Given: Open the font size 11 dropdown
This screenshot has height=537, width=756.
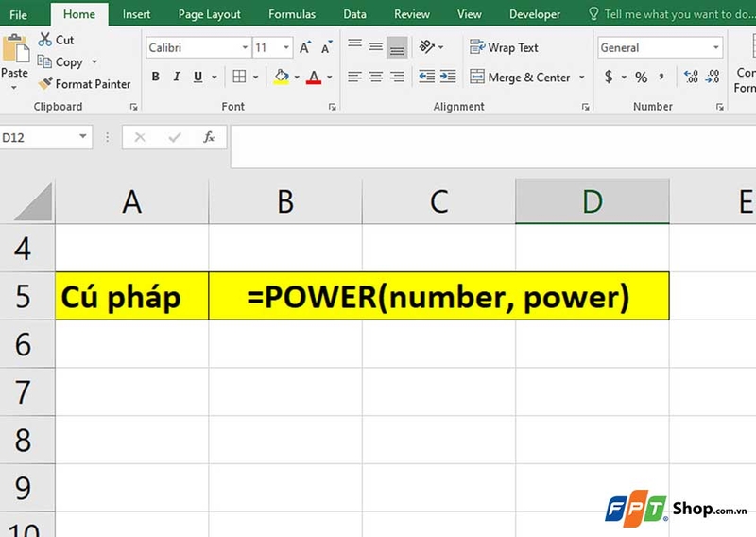Looking at the screenshot, I should [286, 47].
